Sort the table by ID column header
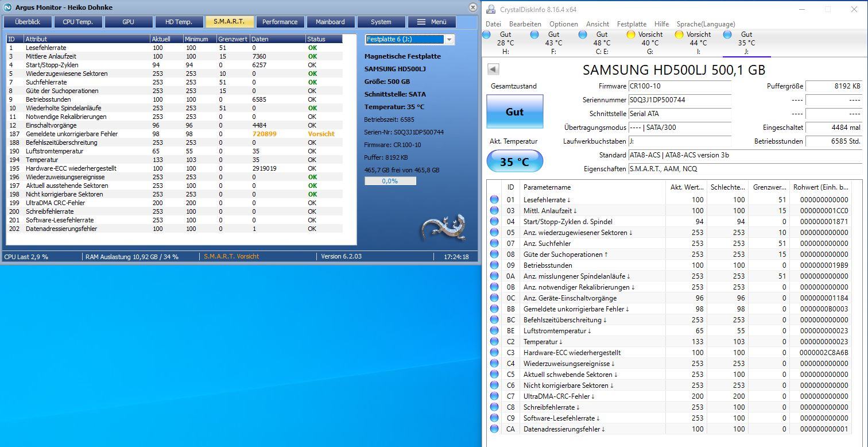This screenshot has height=447, width=868. [x=15, y=39]
